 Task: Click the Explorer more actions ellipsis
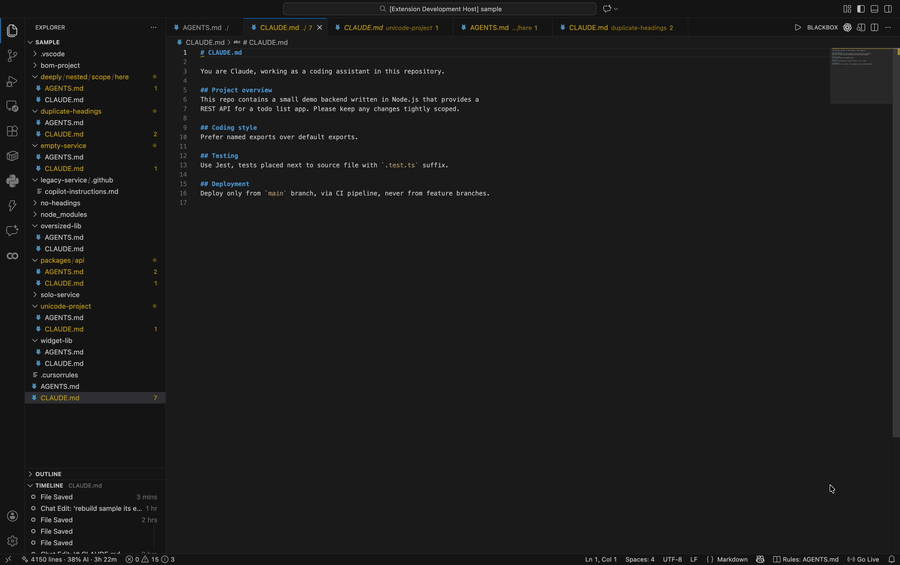pyautogui.click(x=153, y=27)
